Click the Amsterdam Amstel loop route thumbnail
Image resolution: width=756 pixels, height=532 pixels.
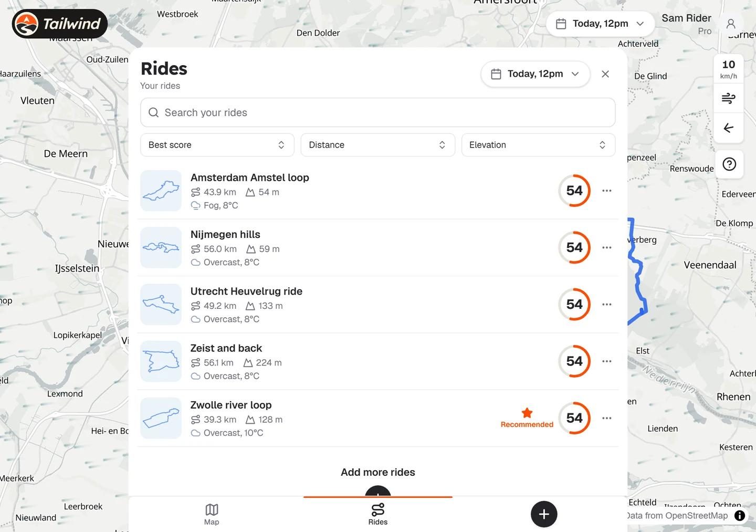click(x=161, y=191)
